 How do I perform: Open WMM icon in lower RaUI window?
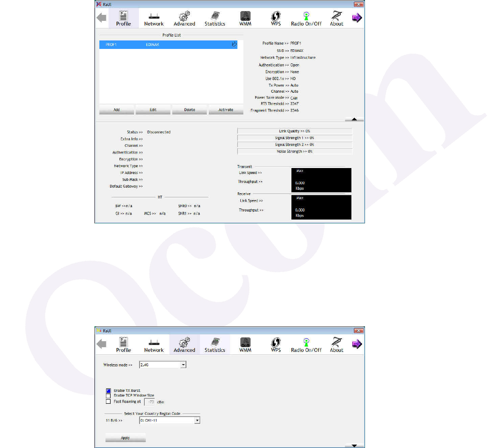pos(245,345)
